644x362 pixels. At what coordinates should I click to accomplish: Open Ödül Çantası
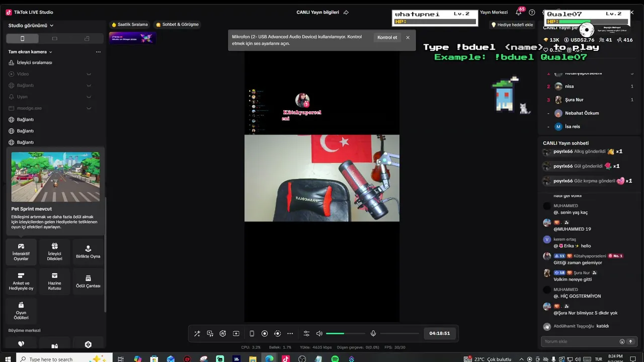pos(88,282)
